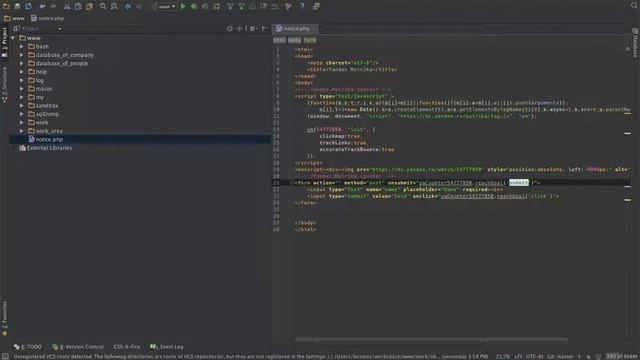The image size is (640, 360).
Task: Click the green Run button
Action: pyautogui.click(x=183, y=7)
